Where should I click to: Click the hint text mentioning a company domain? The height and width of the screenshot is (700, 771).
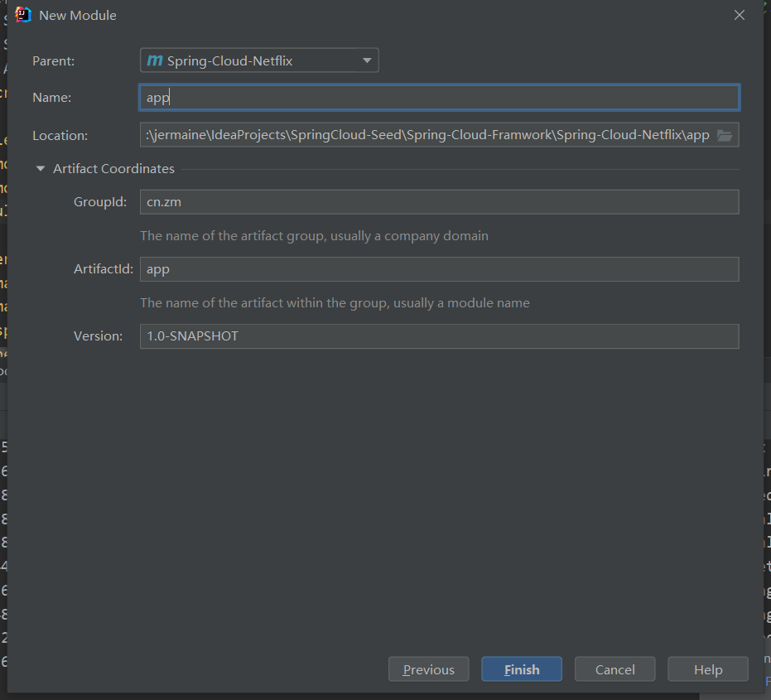click(x=314, y=236)
